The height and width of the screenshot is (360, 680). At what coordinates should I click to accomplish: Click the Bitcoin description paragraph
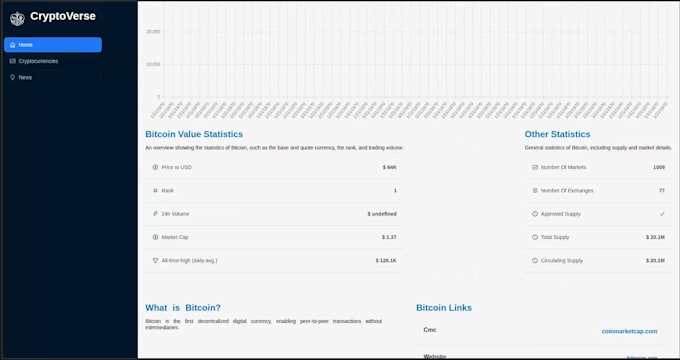click(x=264, y=324)
